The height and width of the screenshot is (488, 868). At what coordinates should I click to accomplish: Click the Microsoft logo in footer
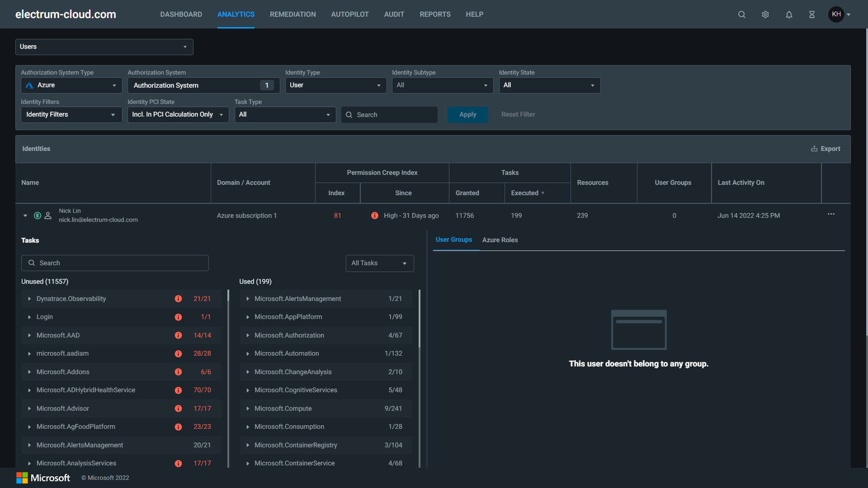43,478
